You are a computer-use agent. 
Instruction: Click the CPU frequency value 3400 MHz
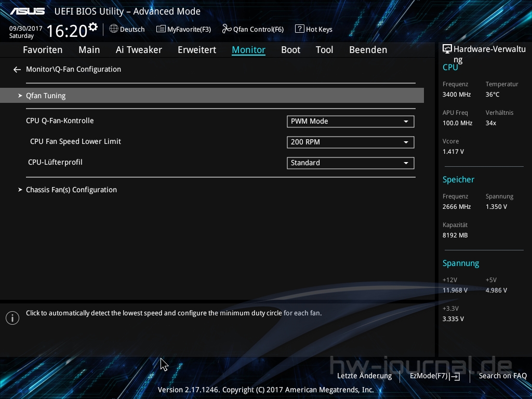pos(457,95)
